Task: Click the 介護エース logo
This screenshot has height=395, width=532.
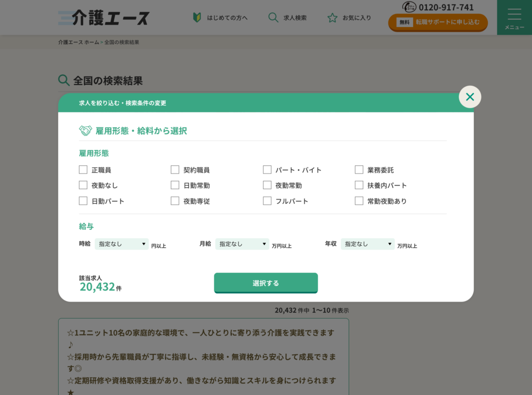Action: pos(104,18)
